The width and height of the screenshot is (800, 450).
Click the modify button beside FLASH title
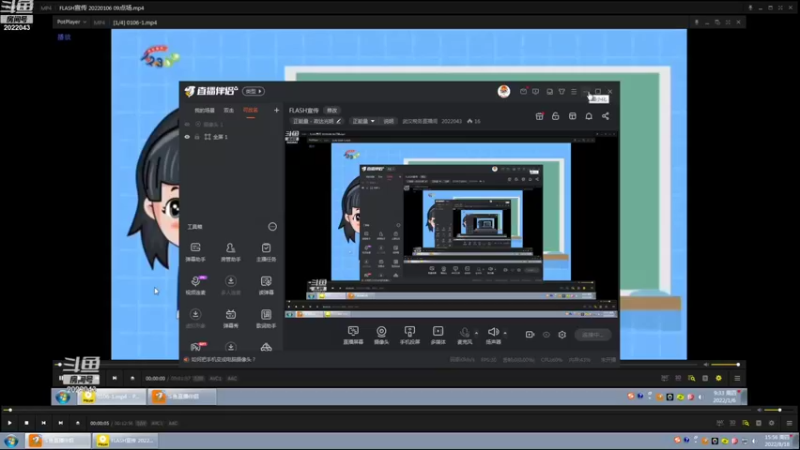pyautogui.click(x=332, y=110)
